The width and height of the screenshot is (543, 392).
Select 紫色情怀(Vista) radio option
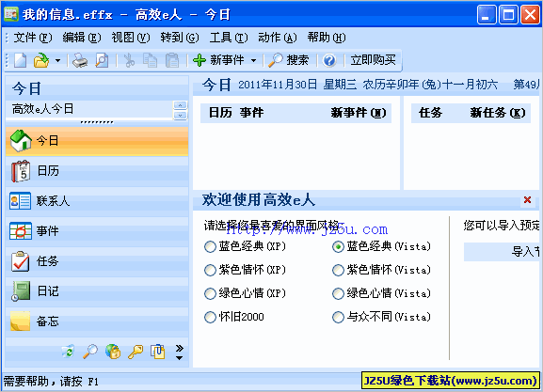coord(381,270)
